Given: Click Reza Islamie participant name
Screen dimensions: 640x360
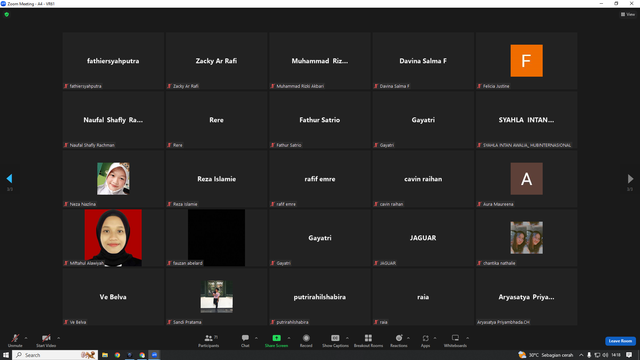Looking at the screenshot, I should (x=216, y=179).
